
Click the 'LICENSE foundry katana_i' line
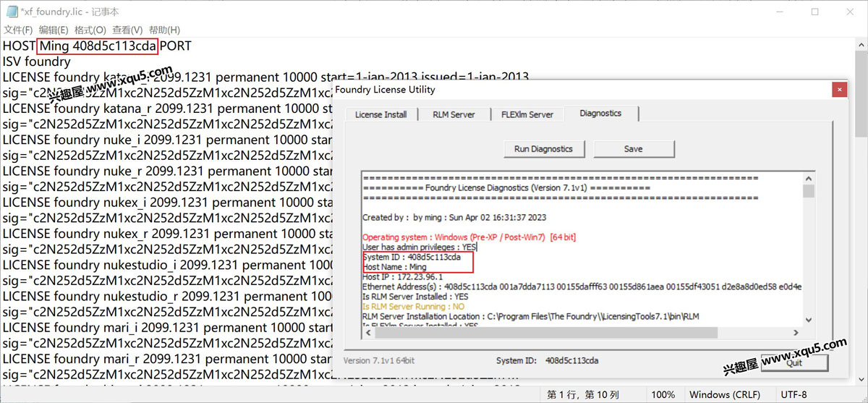click(x=265, y=77)
